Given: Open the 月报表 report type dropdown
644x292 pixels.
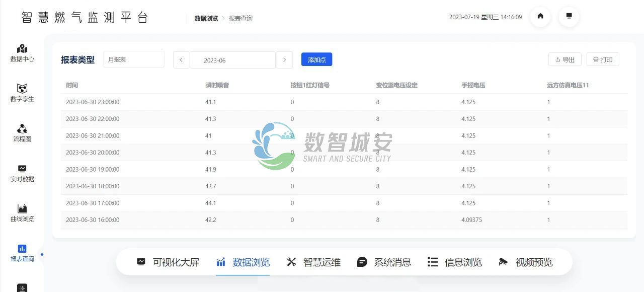Looking at the screenshot, I should tap(133, 59).
